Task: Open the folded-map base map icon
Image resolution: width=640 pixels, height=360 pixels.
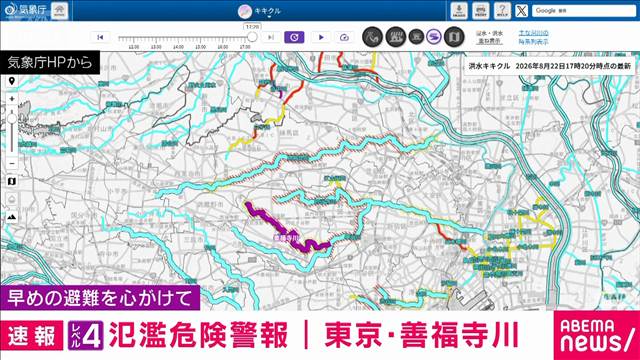Action: point(12,181)
